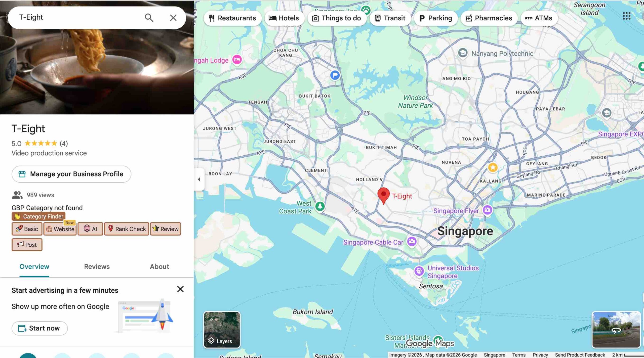Dismiss the advertising promo card
This screenshot has height=358, width=644.
(x=180, y=289)
